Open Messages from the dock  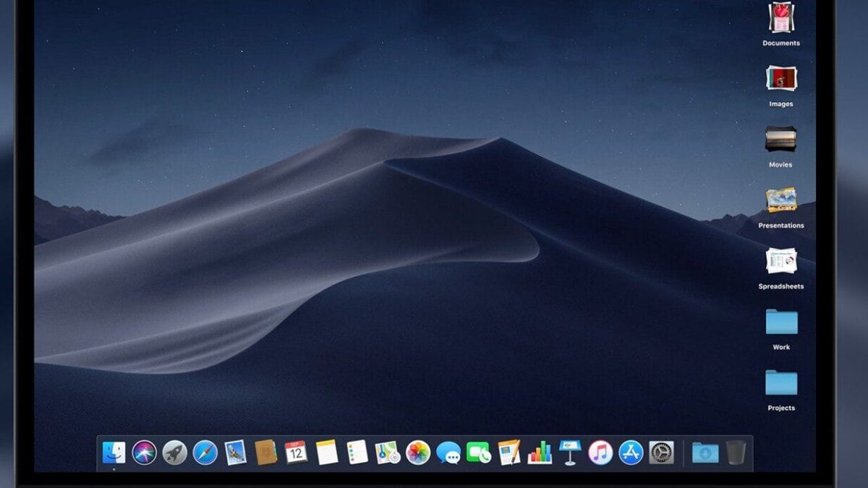pos(448,453)
